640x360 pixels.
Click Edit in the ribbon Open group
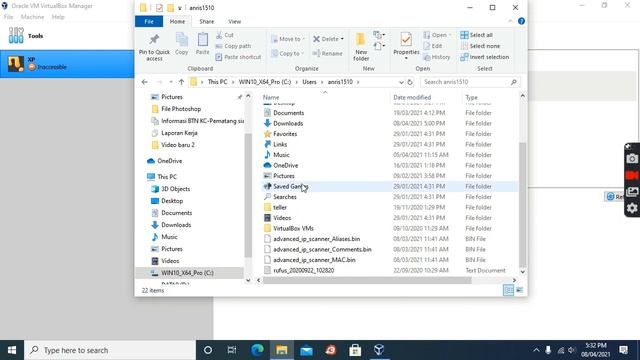tap(433, 46)
